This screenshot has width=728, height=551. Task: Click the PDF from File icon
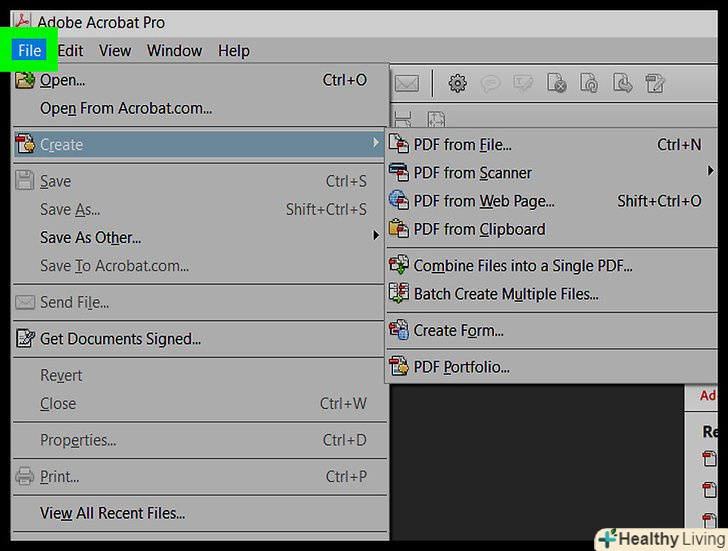pos(398,144)
